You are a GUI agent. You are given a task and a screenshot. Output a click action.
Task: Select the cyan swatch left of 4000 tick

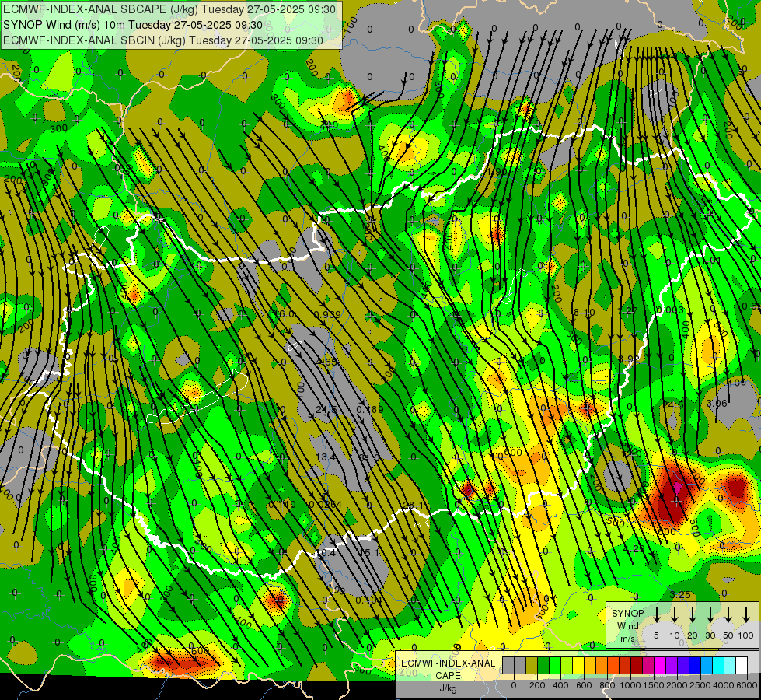pyautogui.click(x=717, y=665)
